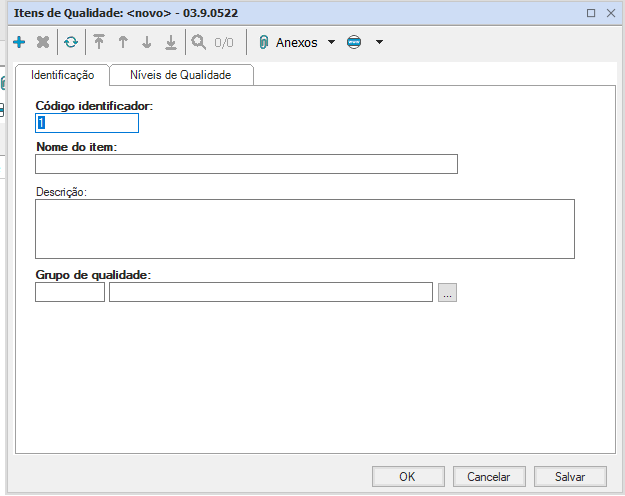Click the previous record up arrow
Image resolution: width=625 pixels, height=496 pixels.
[x=123, y=43]
